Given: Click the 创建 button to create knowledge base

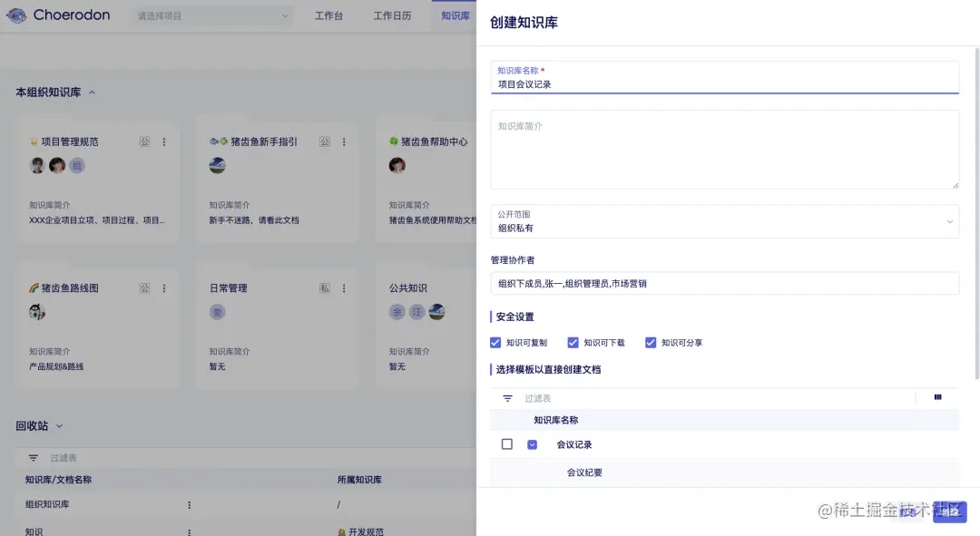Looking at the screenshot, I should tap(949, 512).
